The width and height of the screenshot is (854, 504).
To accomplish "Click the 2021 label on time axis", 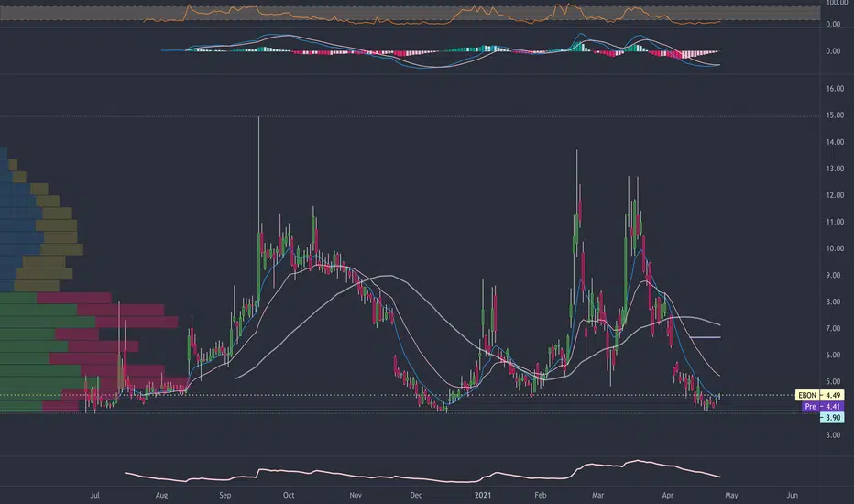I will tap(483, 495).
